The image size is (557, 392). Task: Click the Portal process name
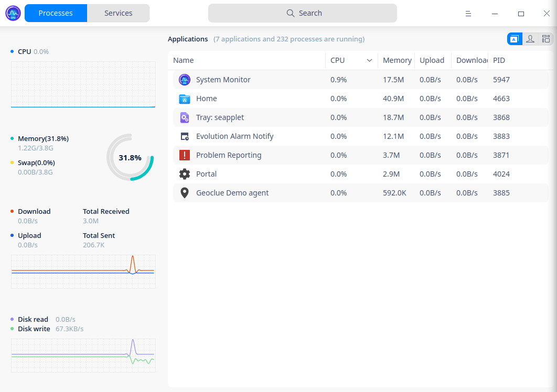tap(207, 174)
